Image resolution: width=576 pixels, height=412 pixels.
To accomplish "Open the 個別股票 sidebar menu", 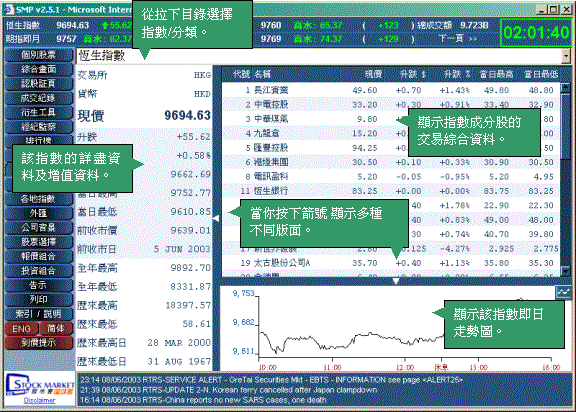I will (38, 55).
